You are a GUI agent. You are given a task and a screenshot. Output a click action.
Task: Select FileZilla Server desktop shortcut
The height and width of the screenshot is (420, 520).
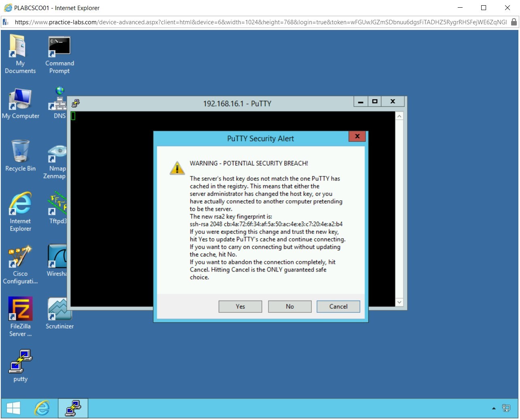point(20,317)
